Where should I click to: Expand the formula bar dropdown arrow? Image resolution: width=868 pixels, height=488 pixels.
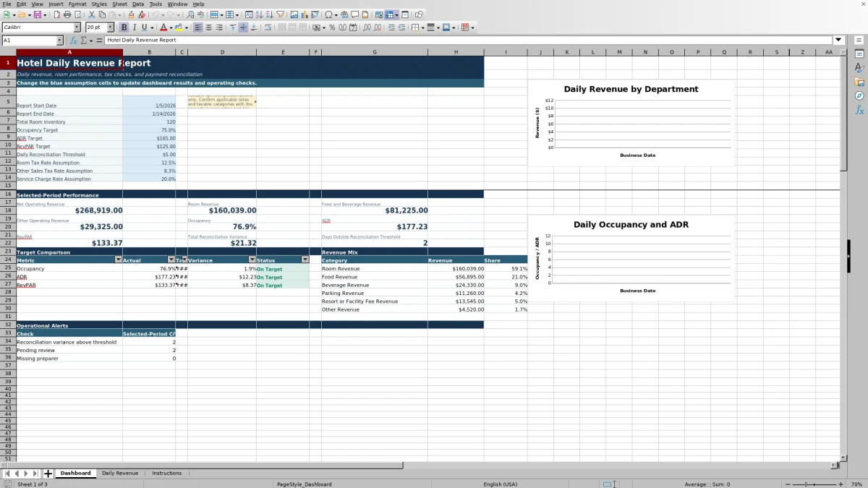[x=838, y=40]
